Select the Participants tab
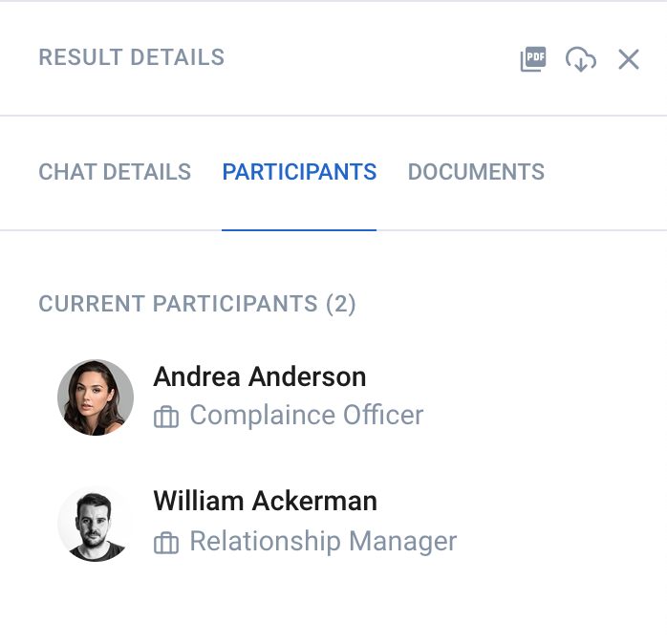667x644 pixels. 299,172
